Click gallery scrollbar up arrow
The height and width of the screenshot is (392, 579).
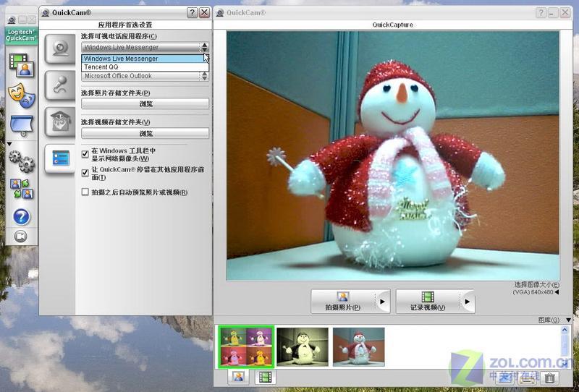(565, 330)
